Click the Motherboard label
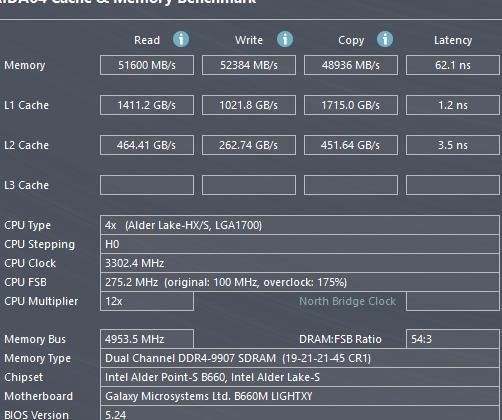 coord(38,396)
